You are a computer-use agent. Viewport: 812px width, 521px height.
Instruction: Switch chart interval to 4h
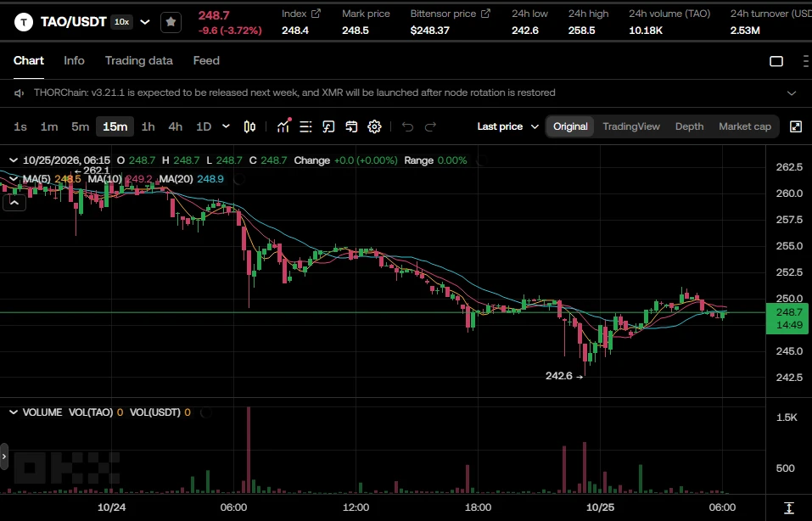click(176, 126)
